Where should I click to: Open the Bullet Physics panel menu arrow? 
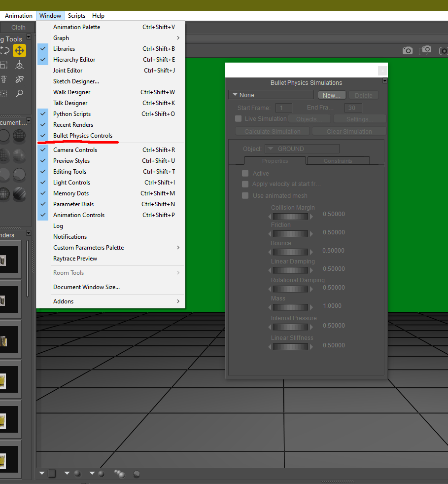[x=385, y=80]
